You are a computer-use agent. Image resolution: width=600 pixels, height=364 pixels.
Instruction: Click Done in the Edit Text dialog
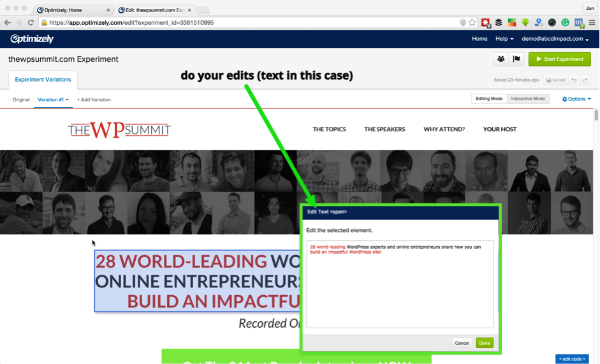click(485, 343)
